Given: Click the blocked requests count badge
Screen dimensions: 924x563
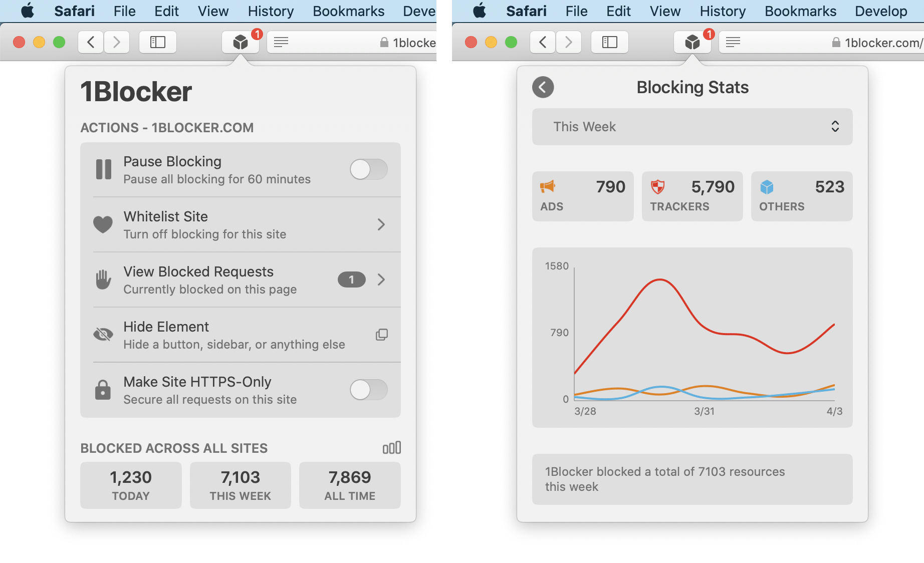Looking at the screenshot, I should pyautogui.click(x=352, y=279).
